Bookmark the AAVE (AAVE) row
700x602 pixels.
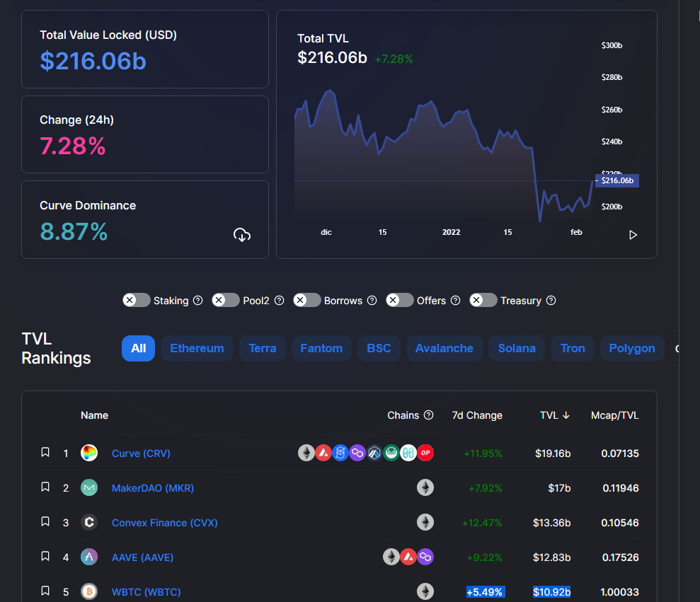click(x=45, y=556)
